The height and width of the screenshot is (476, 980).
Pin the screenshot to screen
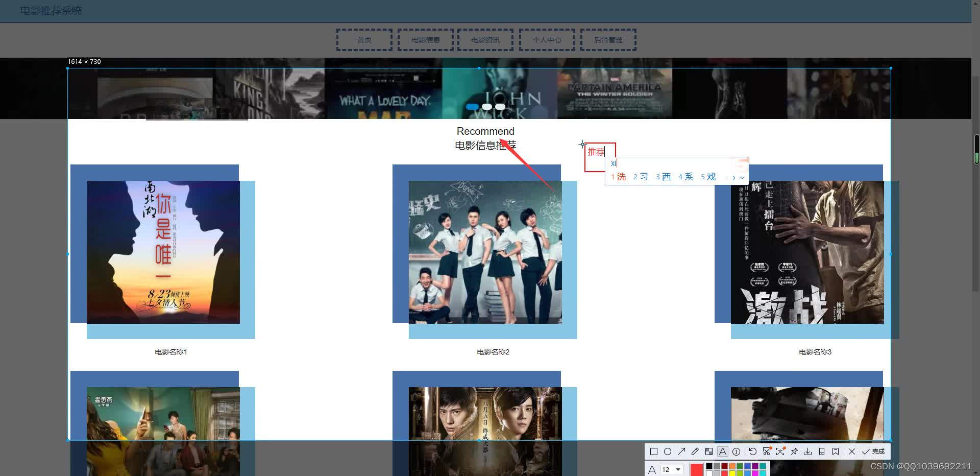(794, 451)
